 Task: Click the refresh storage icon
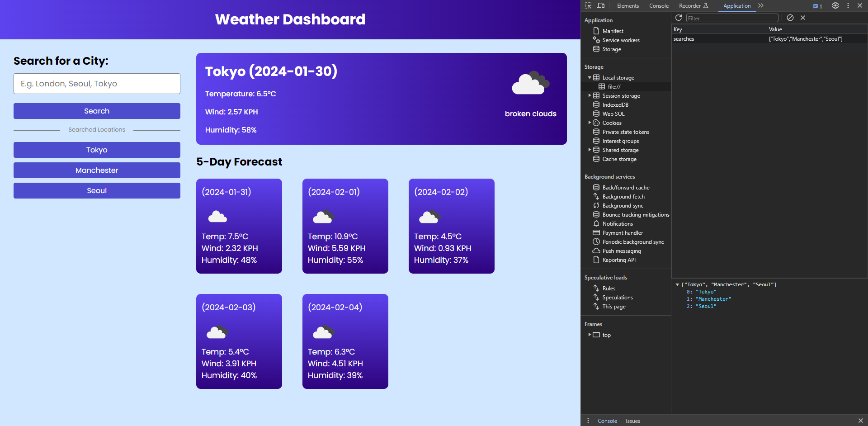pyautogui.click(x=679, y=18)
